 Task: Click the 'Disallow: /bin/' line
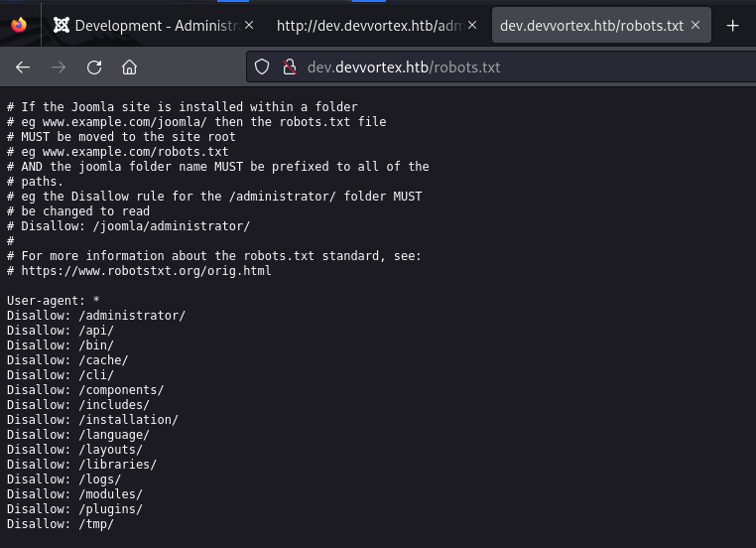pos(61,345)
